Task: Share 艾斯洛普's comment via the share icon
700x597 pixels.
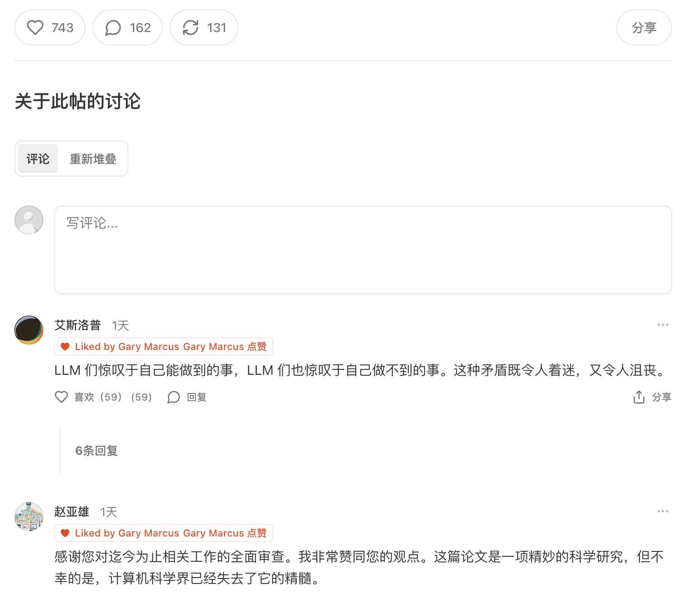Action: pos(638,397)
